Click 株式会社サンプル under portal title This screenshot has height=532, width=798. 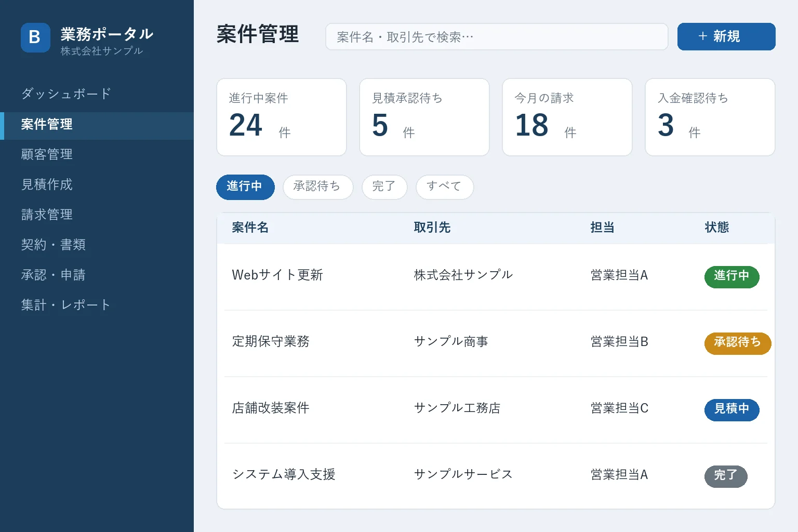click(101, 51)
